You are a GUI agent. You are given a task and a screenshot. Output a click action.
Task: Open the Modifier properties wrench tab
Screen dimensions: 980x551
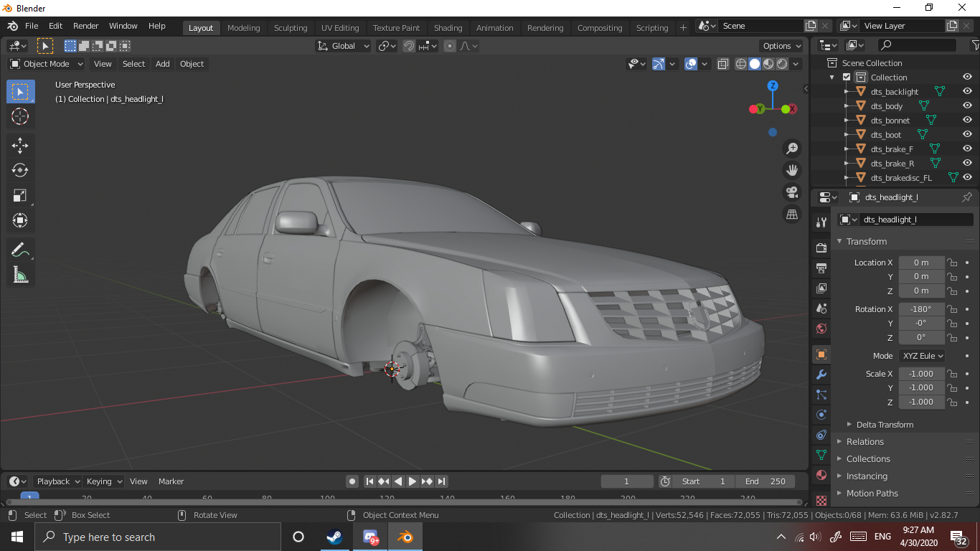(821, 375)
